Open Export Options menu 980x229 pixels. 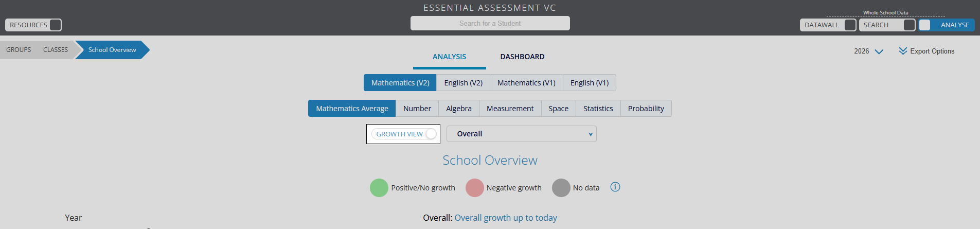coord(926,51)
